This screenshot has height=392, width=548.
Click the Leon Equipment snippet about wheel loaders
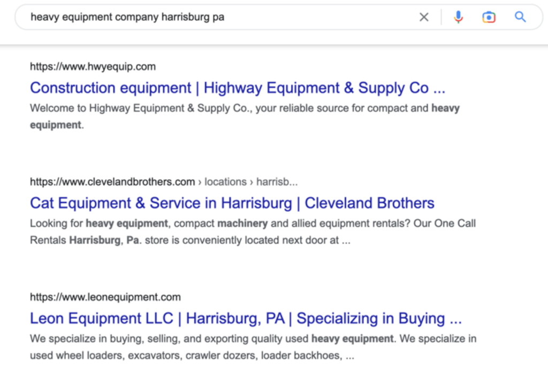191,355
